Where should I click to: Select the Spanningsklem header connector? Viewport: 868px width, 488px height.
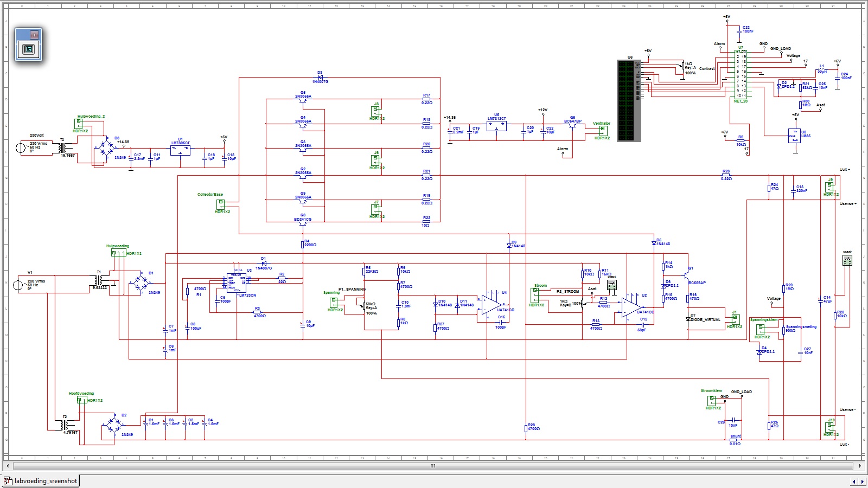pos(761,329)
